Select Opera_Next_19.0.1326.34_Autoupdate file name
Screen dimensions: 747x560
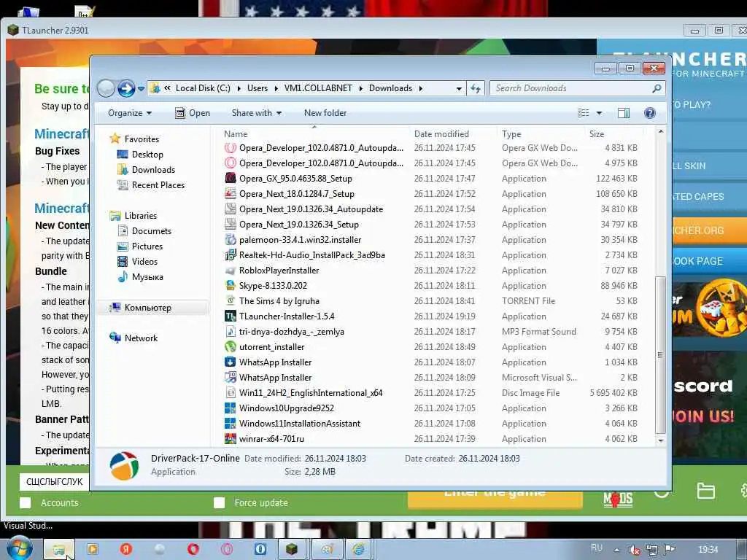pos(311,209)
